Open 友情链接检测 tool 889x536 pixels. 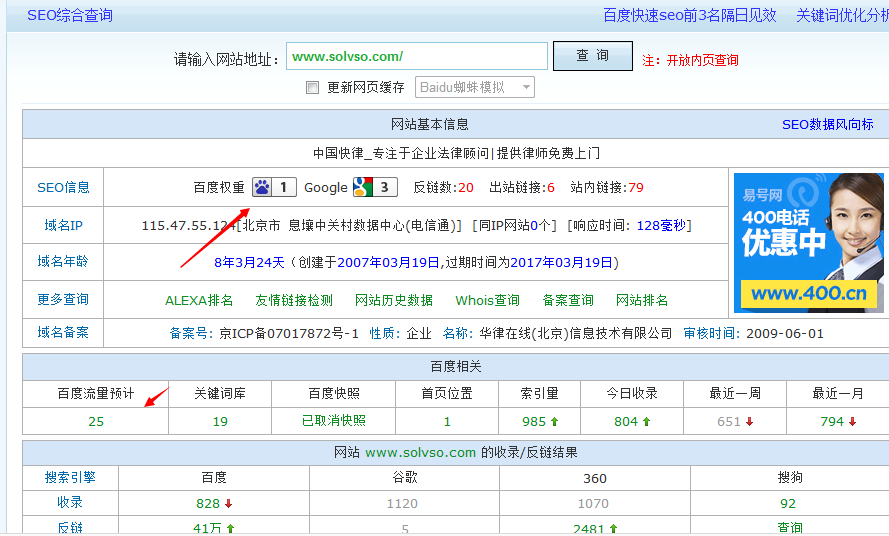click(294, 300)
